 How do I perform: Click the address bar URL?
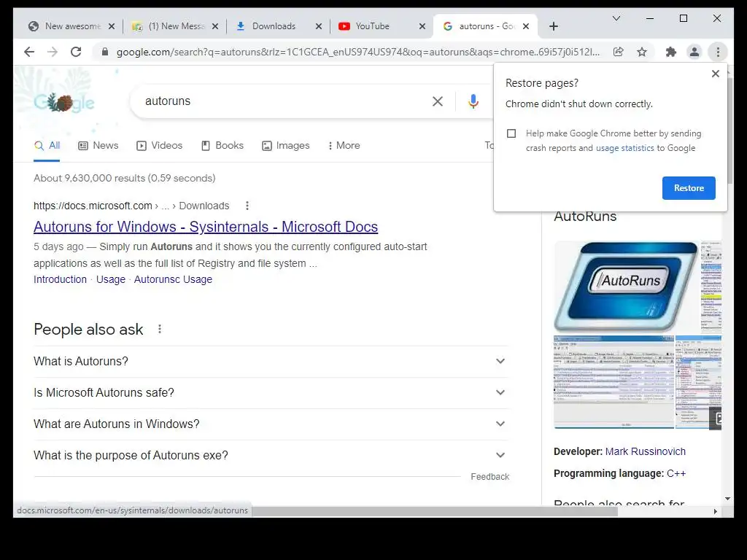coord(357,52)
